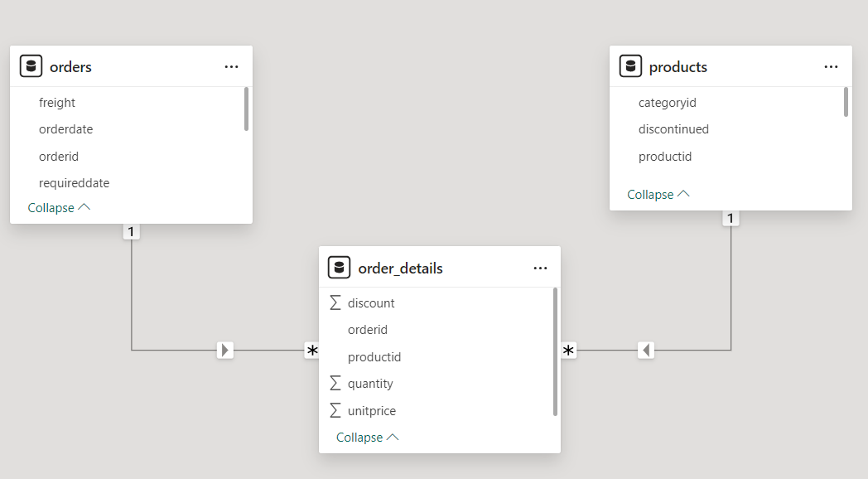Collapse the order_details table card

pyautogui.click(x=367, y=438)
